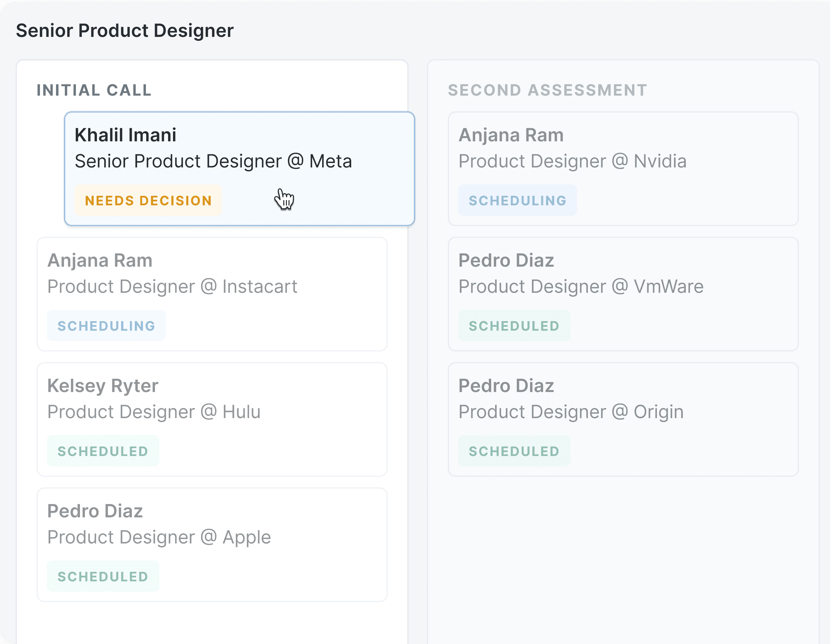
Task: Click Khalil Imani name text
Action: [x=125, y=135]
